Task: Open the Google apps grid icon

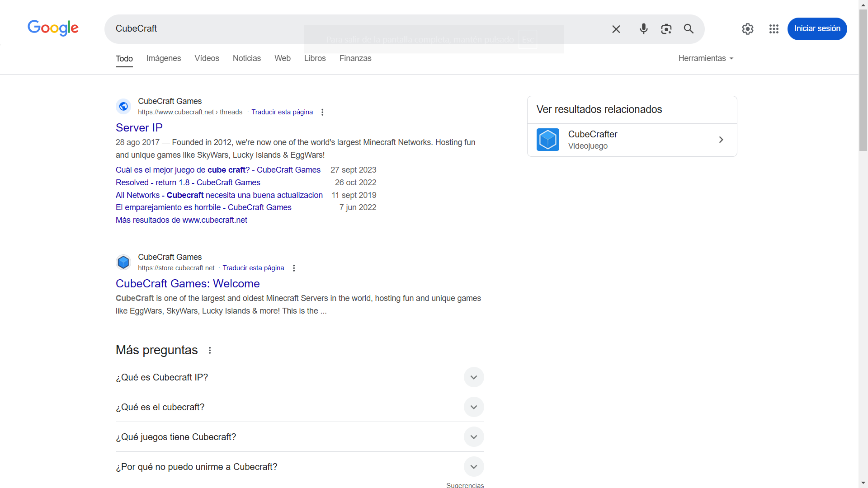Action: coord(774,29)
